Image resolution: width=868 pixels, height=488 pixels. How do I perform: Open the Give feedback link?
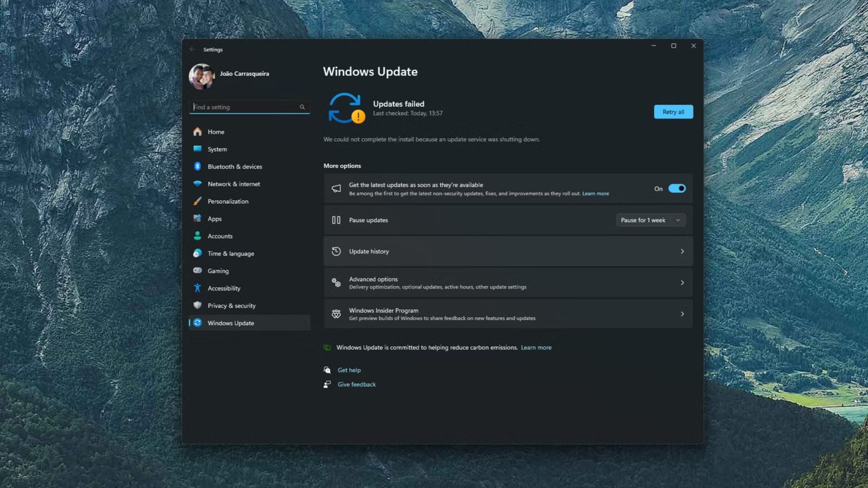[x=357, y=385]
